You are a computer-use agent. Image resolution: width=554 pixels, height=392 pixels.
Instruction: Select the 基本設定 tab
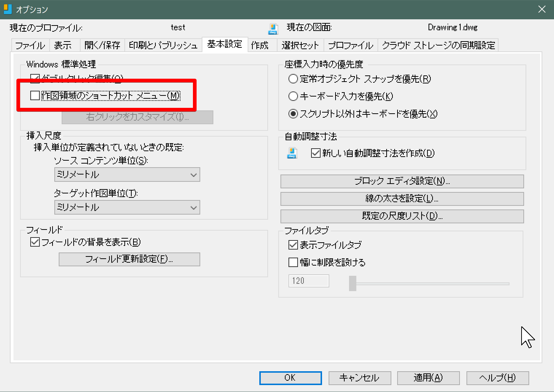pos(225,44)
